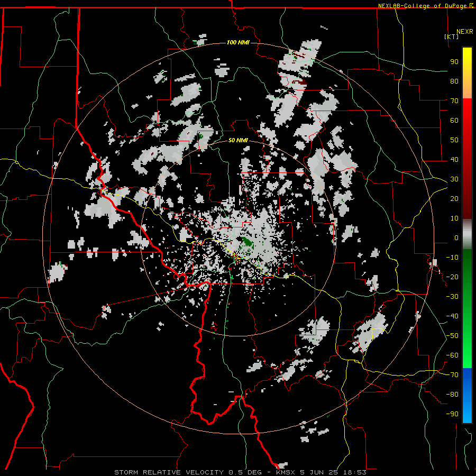Pick the gray zero-velocity segment of color bar

click(x=467, y=234)
